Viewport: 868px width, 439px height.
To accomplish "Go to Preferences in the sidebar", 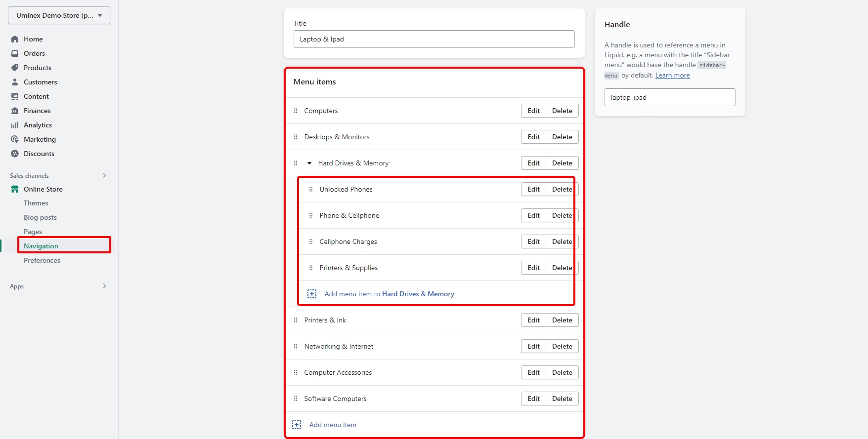I will tap(42, 260).
